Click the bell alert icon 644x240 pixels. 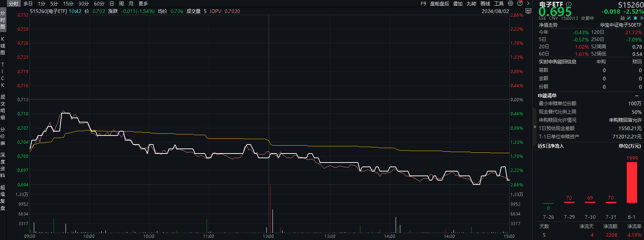coord(636,18)
